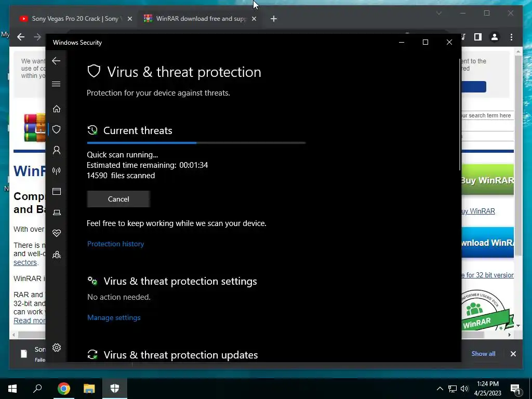This screenshot has width=532, height=399.
Task: Open the Windows Start menu
Action: coord(12,389)
